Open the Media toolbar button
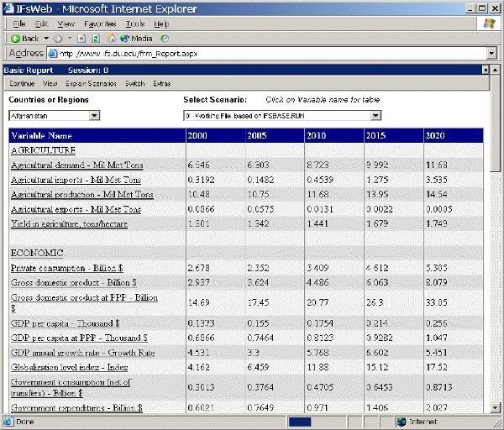504x430 pixels. tap(136, 39)
